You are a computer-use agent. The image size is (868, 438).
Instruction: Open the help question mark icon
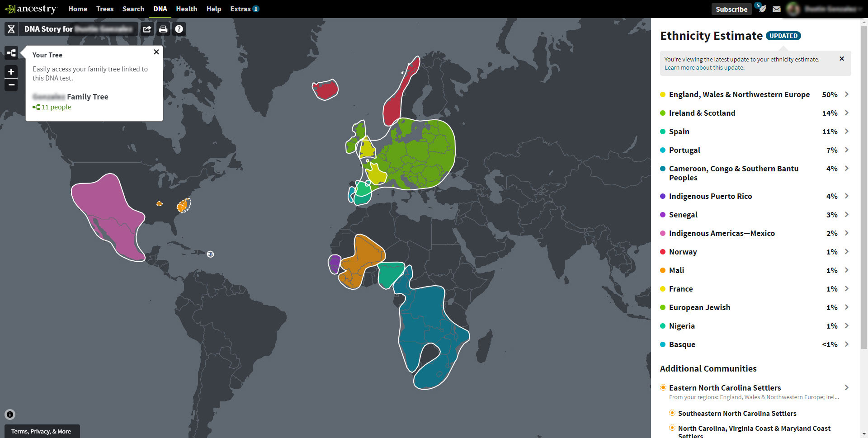click(179, 29)
